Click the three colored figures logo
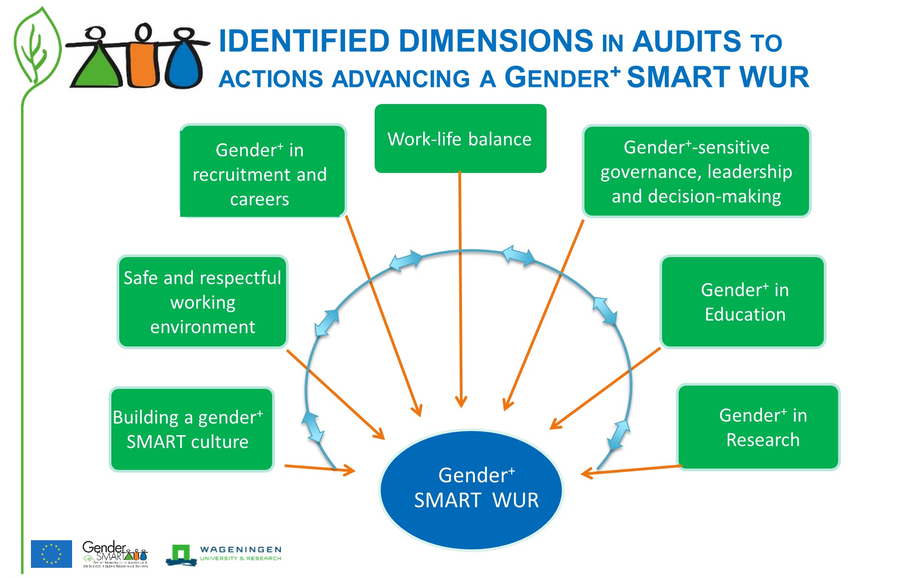 tap(138, 56)
